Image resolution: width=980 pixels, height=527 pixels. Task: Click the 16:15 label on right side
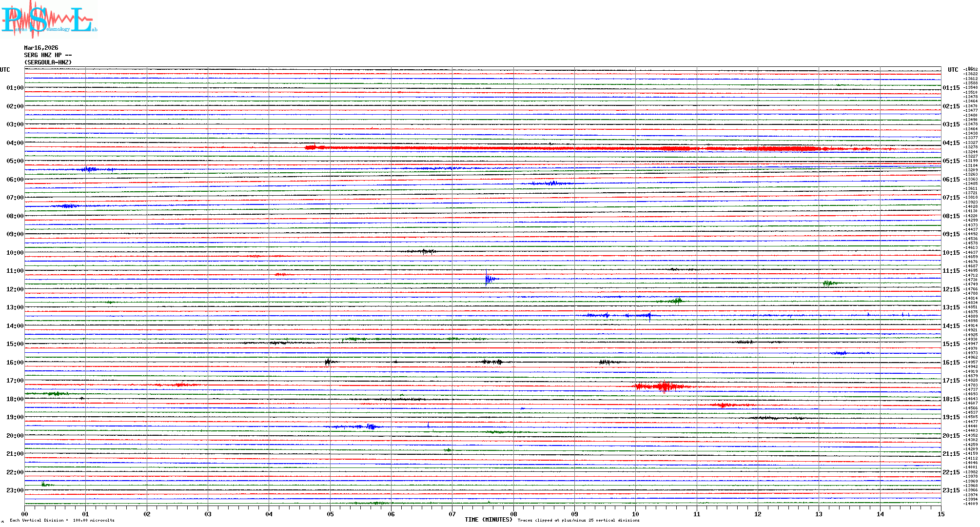point(951,363)
